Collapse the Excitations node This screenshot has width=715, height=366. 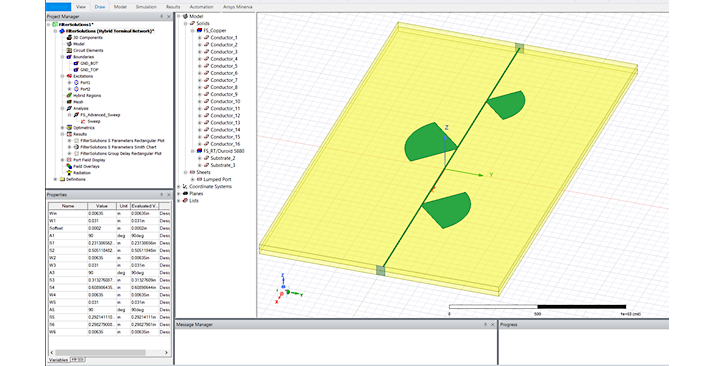click(62, 76)
